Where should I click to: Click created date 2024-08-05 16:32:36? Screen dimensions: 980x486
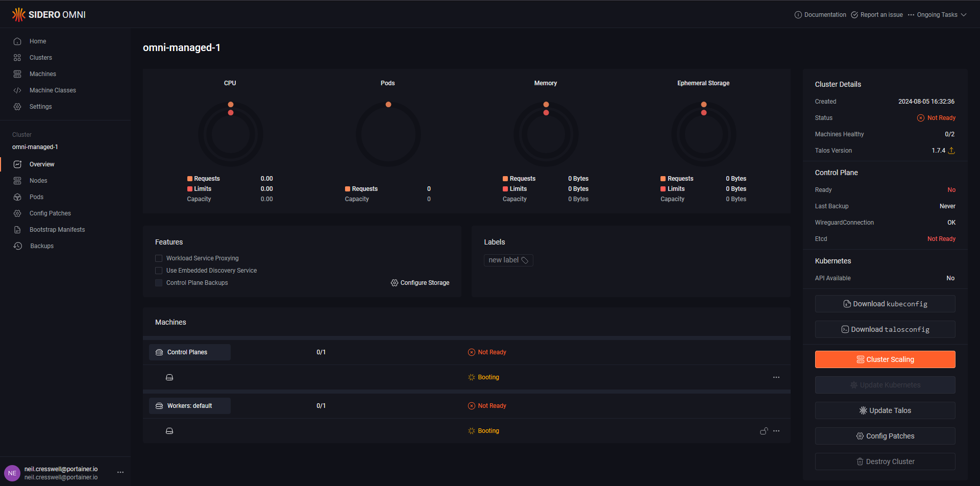[x=926, y=102]
